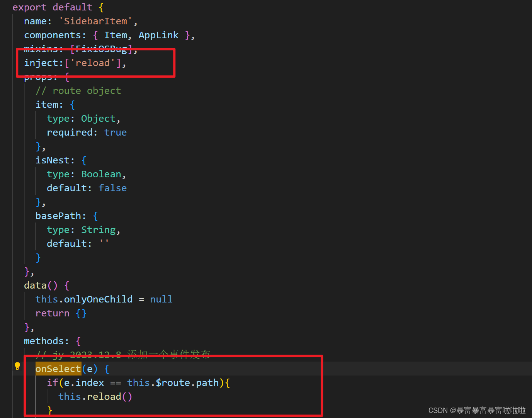The height and width of the screenshot is (418, 532).
Task: Click the 'type: Object' line
Action: click(83, 119)
